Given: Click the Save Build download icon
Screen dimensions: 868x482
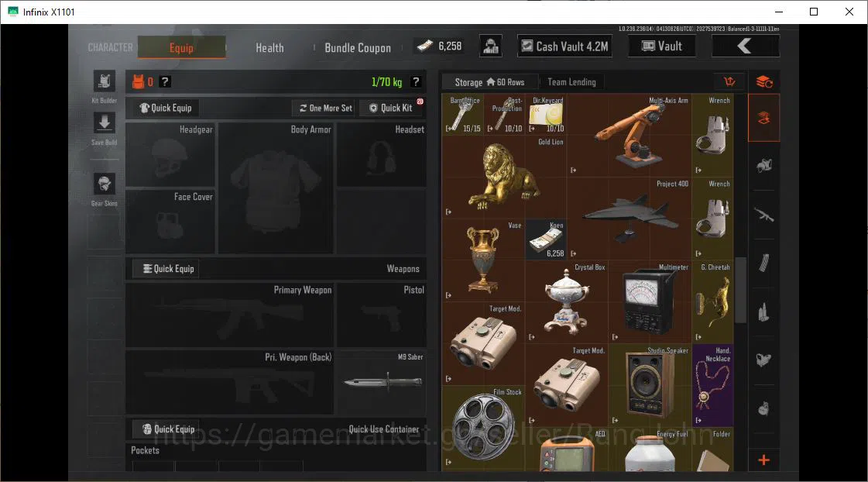Looking at the screenshot, I should click(104, 122).
